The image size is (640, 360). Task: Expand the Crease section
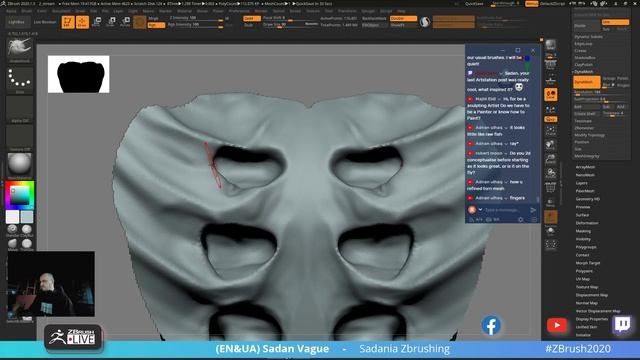tap(580, 51)
